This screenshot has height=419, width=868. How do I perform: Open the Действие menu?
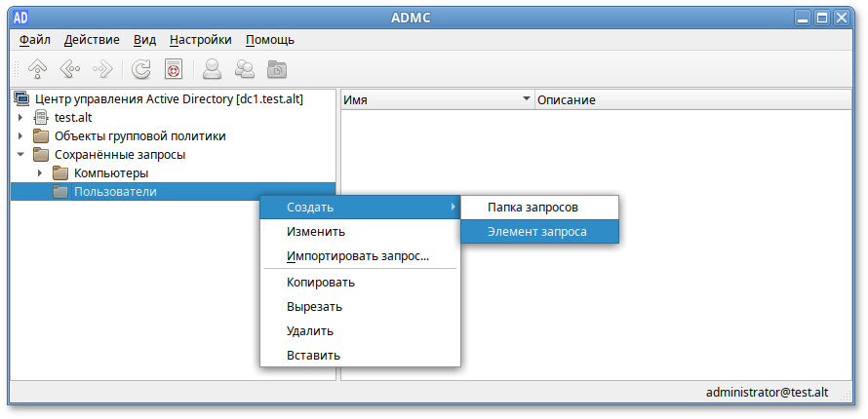(x=92, y=40)
